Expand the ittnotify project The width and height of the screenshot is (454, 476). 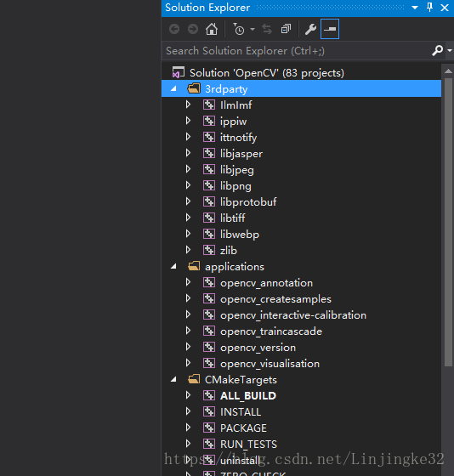[188, 137]
